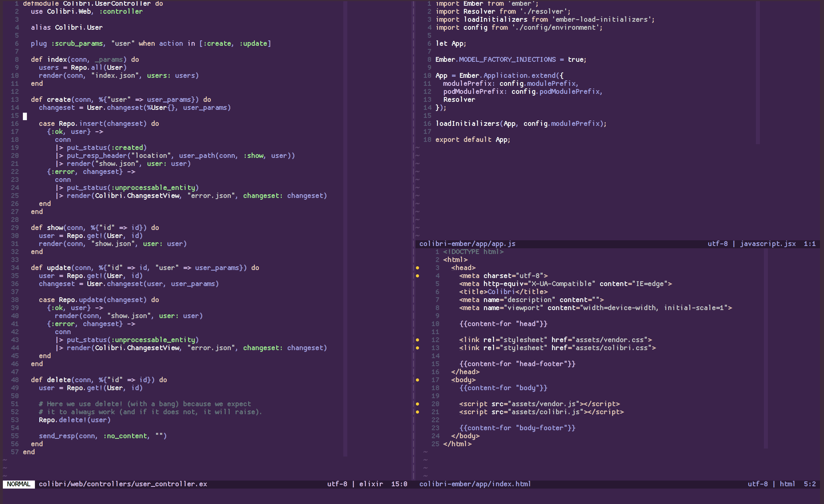Click the orange marker beside the body tag

[417, 380]
